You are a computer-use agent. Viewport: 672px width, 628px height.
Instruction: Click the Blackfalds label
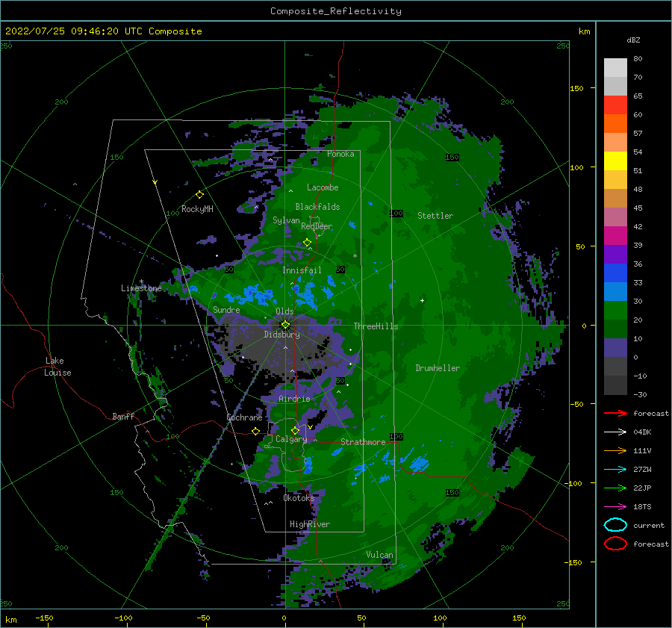[317, 207]
